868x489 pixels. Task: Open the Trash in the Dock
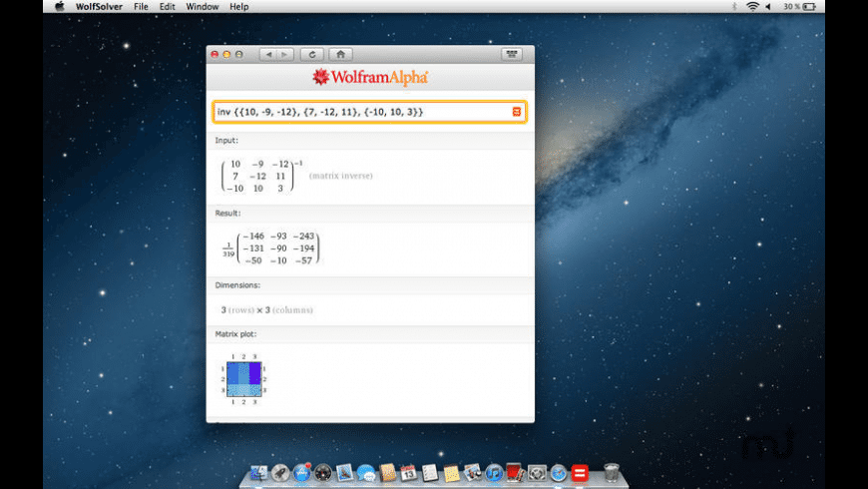pyautogui.click(x=612, y=472)
